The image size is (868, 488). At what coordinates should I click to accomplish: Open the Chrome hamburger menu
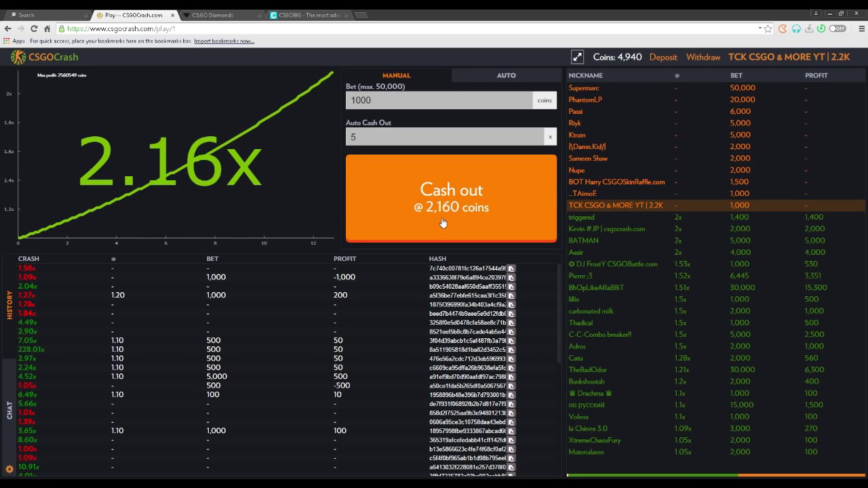click(862, 28)
